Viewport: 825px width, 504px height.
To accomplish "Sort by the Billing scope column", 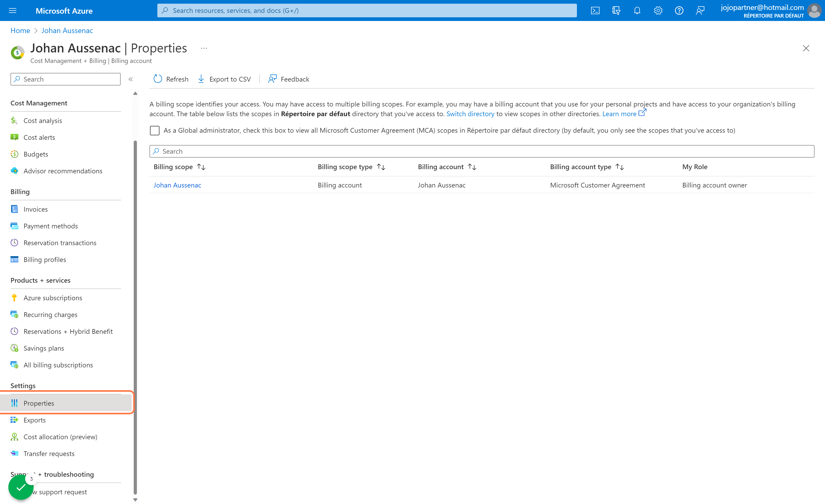I will 179,167.
